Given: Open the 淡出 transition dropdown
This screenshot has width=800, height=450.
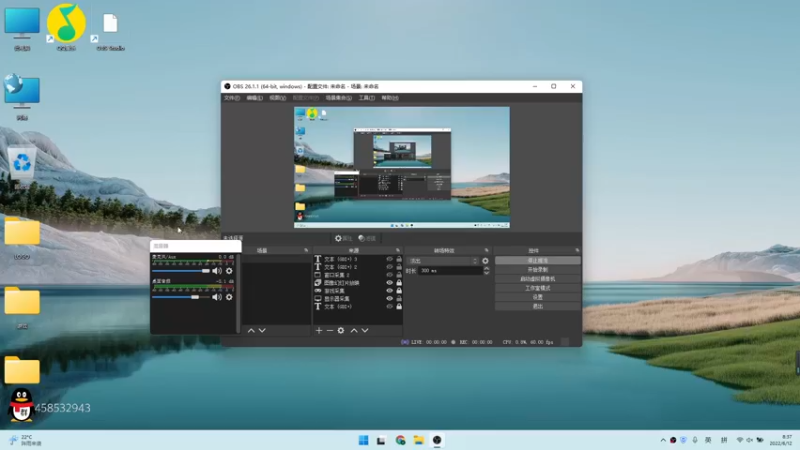Looking at the screenshot, I should coord(443,261).
